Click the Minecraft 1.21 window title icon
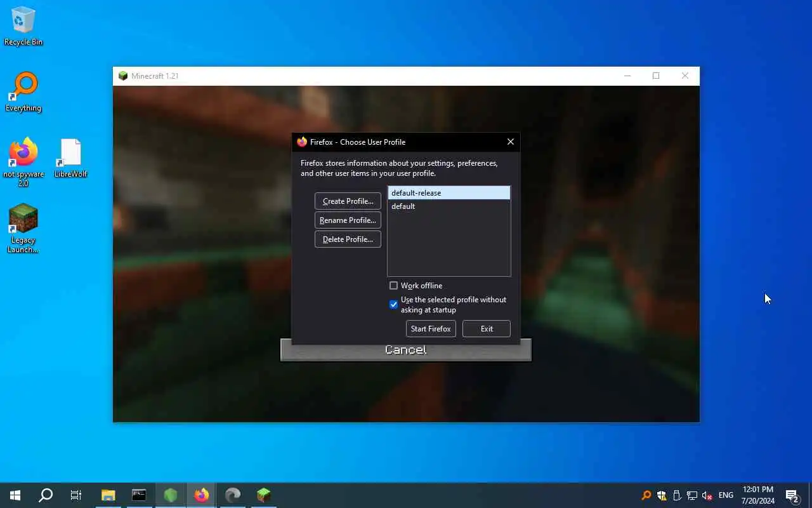The width and height of the screenshot is (812, 508). (x=123, y=76)
